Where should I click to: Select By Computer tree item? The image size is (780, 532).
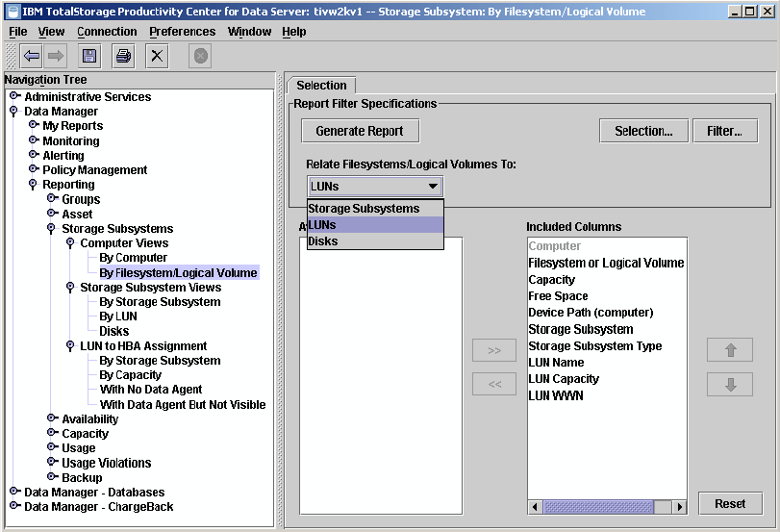tap(133, 258)
